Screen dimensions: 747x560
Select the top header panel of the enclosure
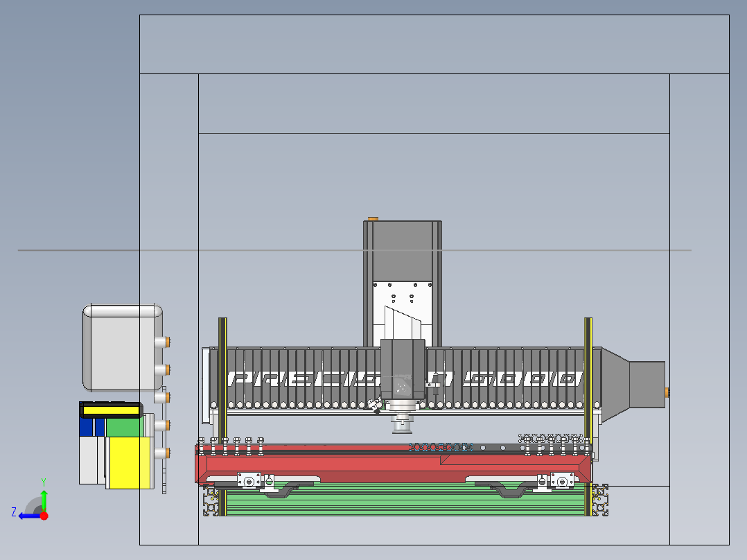click(434, 44)
